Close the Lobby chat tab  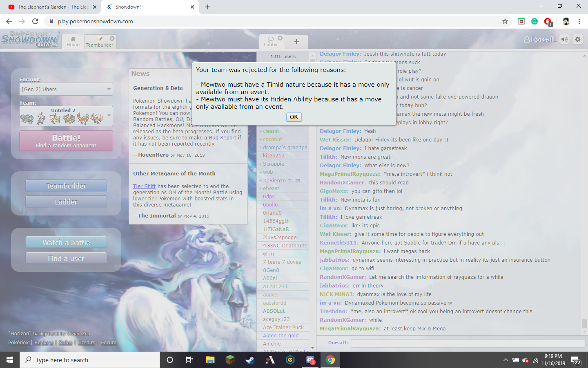click(x=280, y=38)
